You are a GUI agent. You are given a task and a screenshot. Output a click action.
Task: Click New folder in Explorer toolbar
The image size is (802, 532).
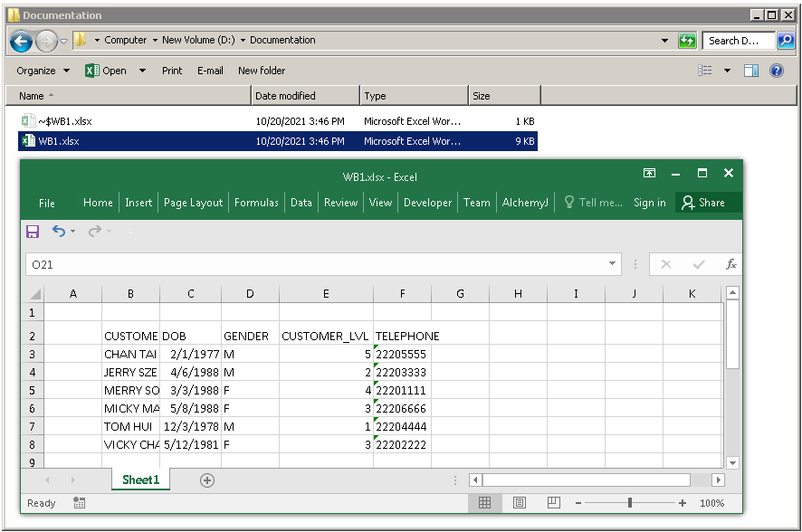tap(262, 71)
